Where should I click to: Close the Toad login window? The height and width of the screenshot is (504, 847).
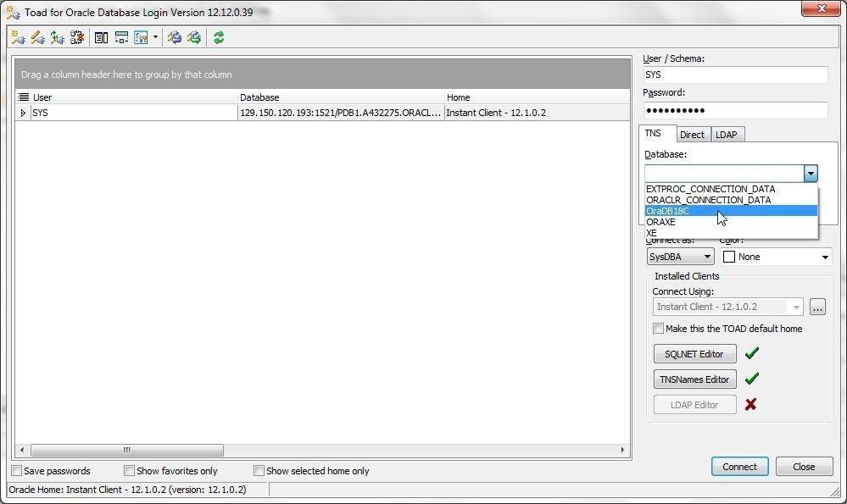pyautogui.click(x=822, y=8)
